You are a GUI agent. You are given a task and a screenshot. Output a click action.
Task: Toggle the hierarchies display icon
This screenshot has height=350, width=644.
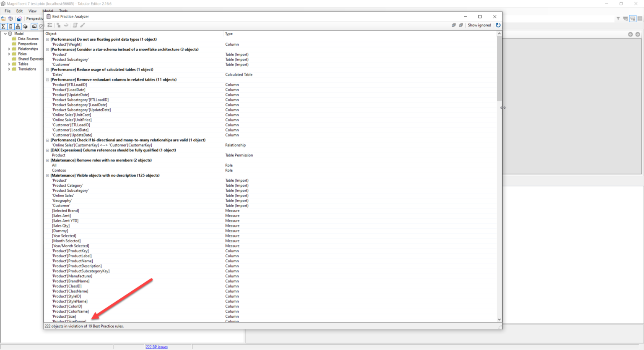tap(18, 26)
